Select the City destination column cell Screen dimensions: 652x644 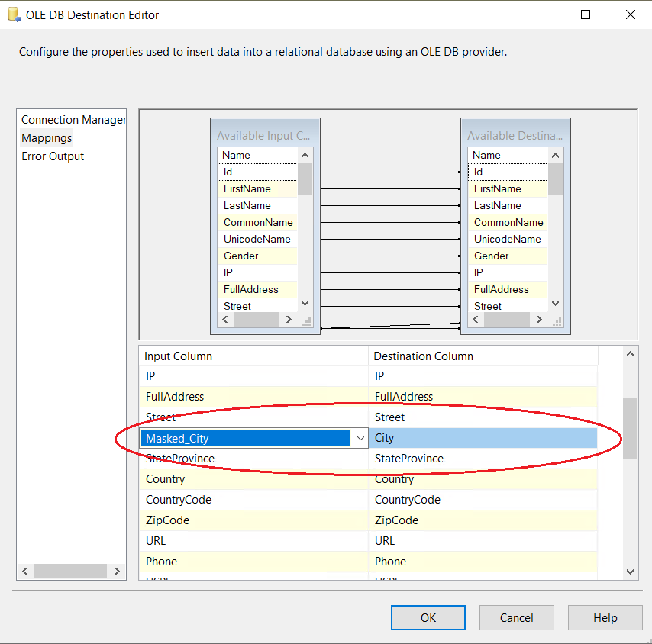tap(483, 438)
